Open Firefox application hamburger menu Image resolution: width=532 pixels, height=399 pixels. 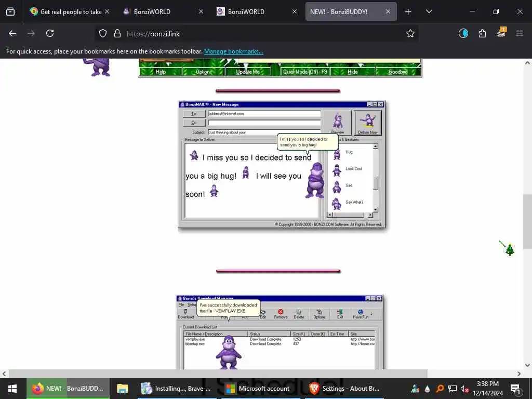coord(520,33)
